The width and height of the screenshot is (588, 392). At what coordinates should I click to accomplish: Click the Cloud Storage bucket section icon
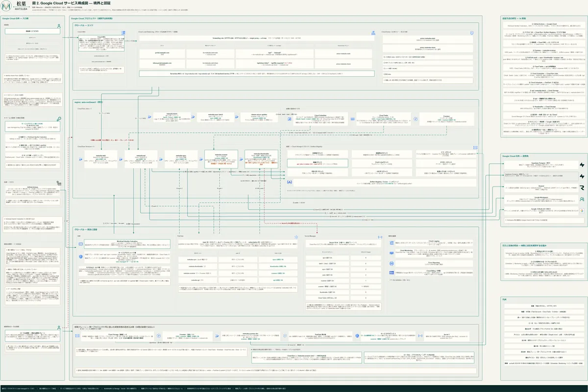474,147
